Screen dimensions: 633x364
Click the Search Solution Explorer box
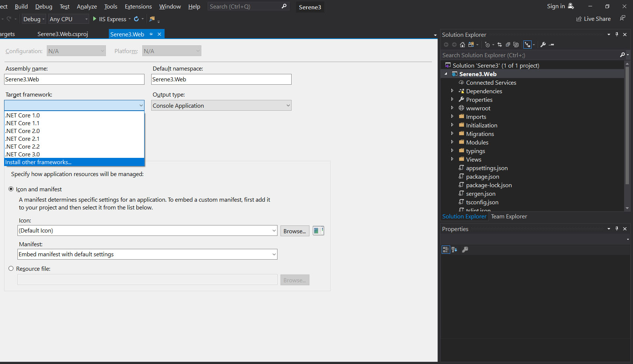(x=520, y=55)
